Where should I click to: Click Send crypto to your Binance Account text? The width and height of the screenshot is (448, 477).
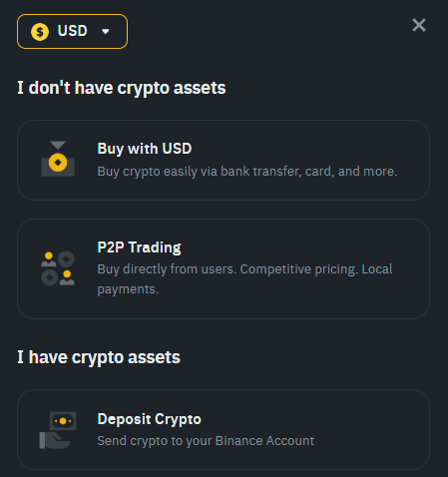click(206, 441)
